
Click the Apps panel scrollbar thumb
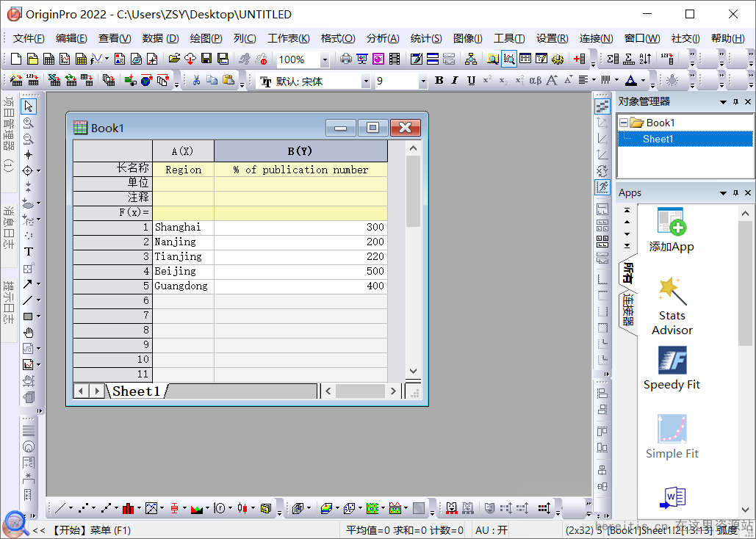coord(746,283)
